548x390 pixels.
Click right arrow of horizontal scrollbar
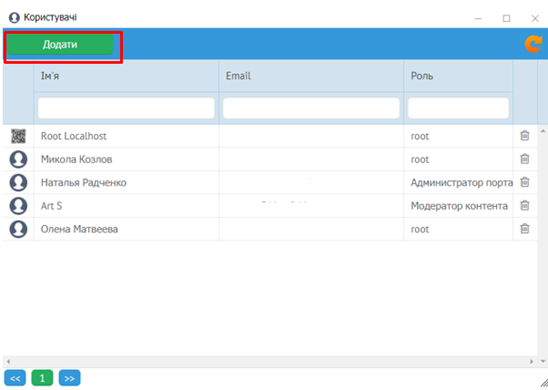pos(532,361)
